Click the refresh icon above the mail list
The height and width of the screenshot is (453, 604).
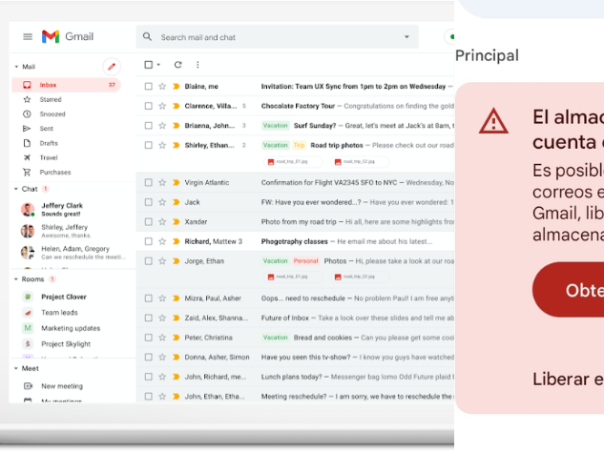pyautogui.click(x=178, y=65)
